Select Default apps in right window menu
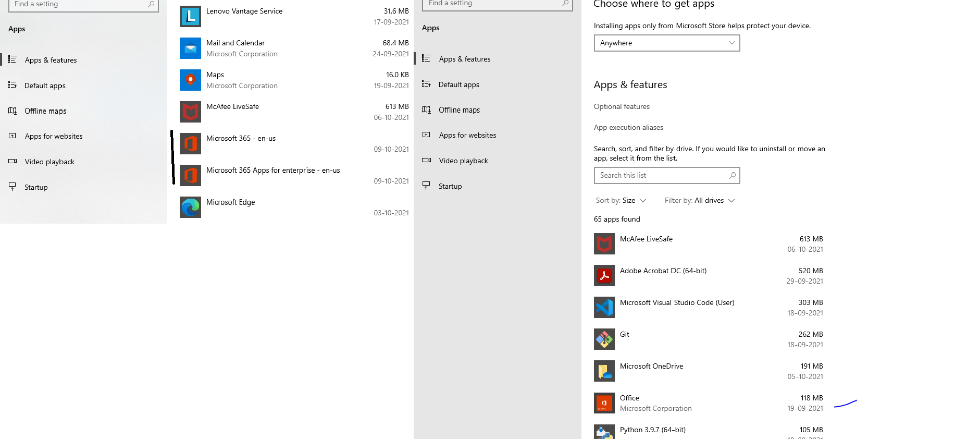Image resolution: width=980 pixels, height=439 pixels. pyautogui.click(x=459, y=84)
